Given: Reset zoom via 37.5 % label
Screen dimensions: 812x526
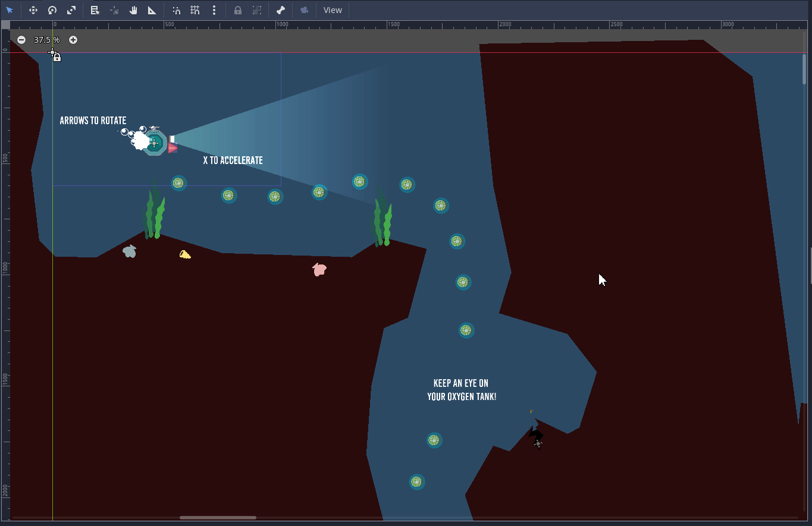Looking at the screenshot, I should coord(47,40).
